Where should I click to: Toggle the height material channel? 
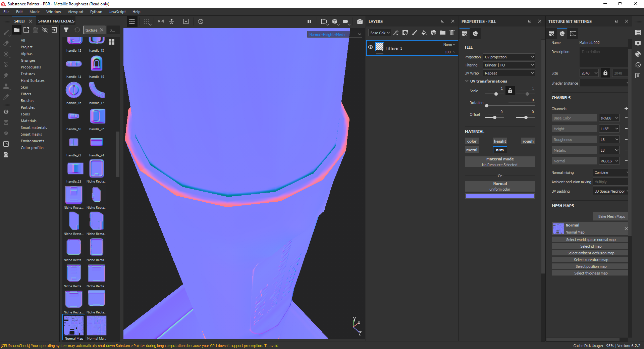point(500,141)
